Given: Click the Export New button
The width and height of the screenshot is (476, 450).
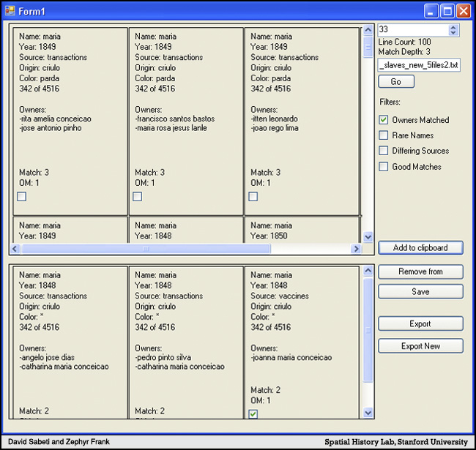Looking at the screenshot, I should point(420,345).
